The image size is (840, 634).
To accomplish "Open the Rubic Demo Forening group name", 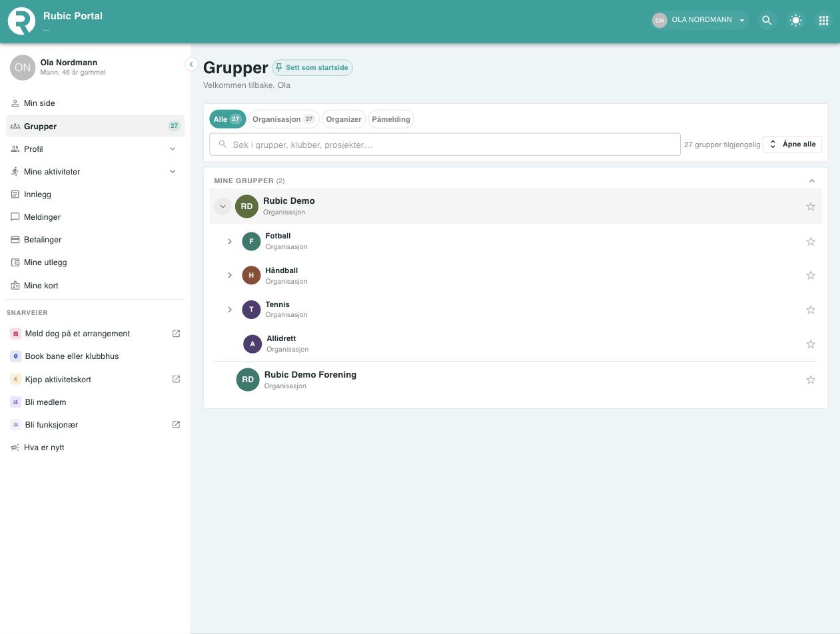I will 310,375.
